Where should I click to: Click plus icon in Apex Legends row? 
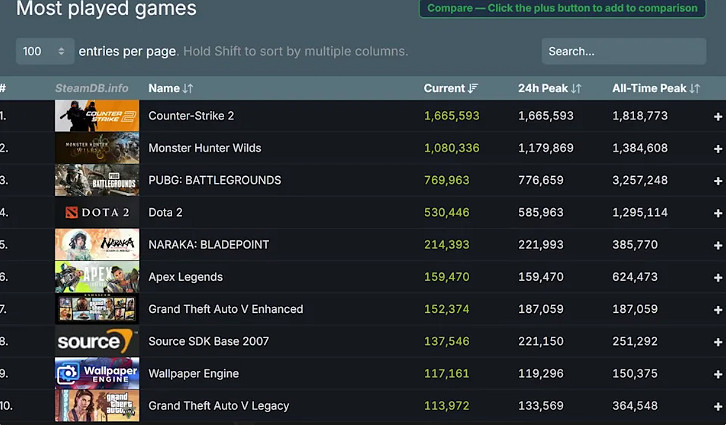[718, 277]
